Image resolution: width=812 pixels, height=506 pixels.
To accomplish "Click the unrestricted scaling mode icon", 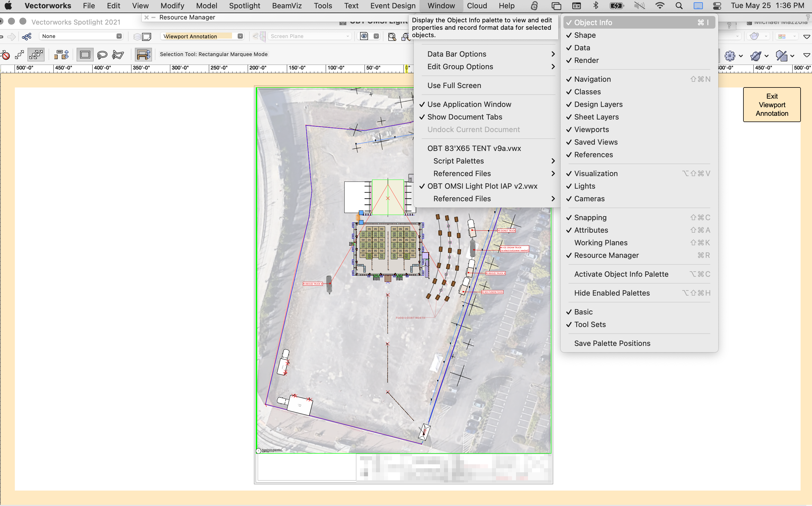I will pos(35,55).
